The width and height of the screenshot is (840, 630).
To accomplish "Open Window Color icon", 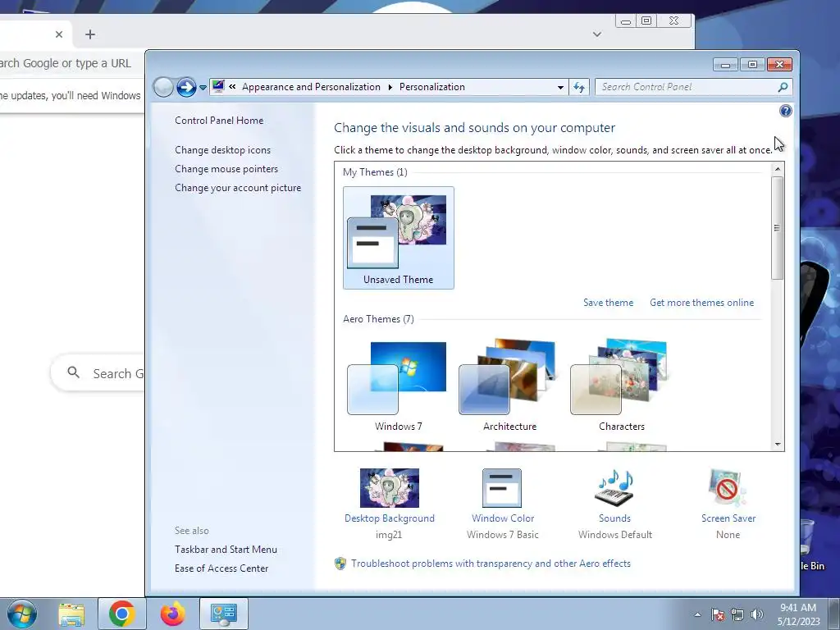I will 502,488.
